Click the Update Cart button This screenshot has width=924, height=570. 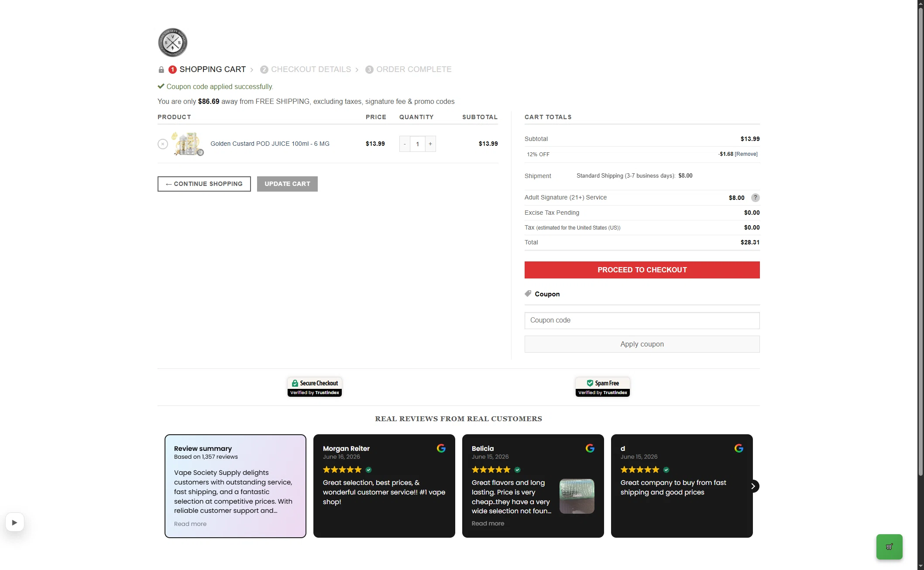287,184
